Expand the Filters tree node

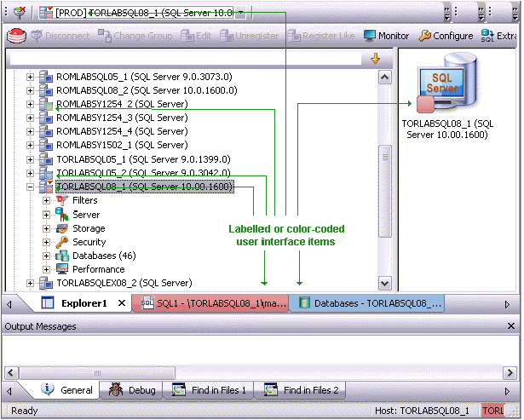tap(47, 200)
